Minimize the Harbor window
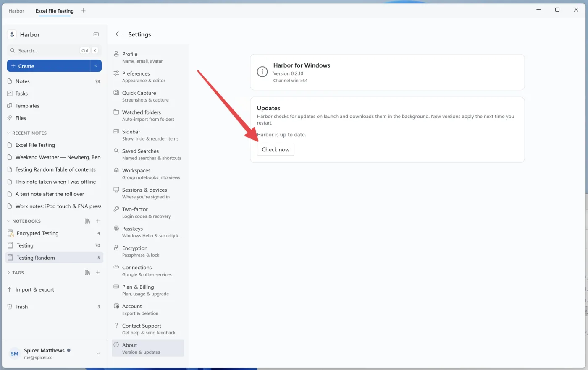The image size is (588, 370). coord(538,10)
